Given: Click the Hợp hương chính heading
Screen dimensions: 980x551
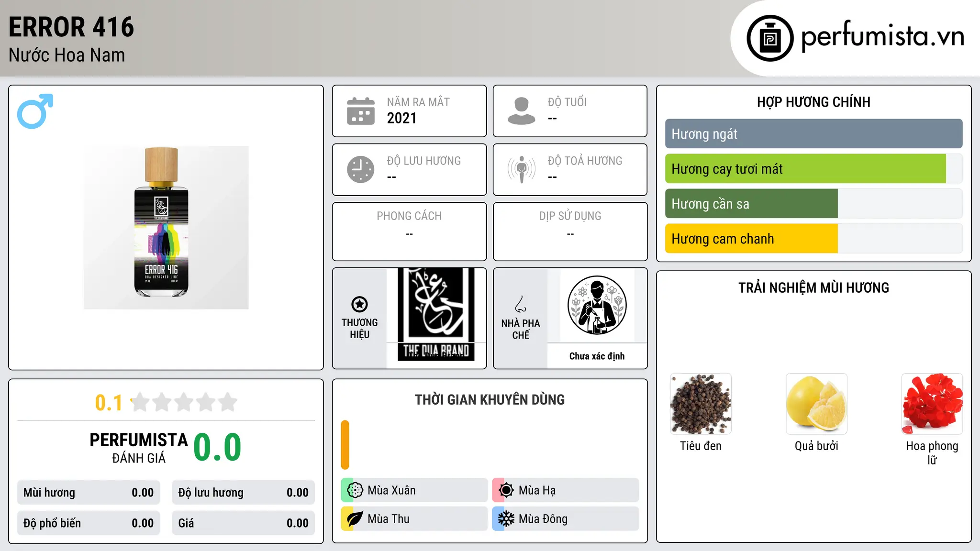Looking at the screenshot, I should pyautogui.click(x=813, y=102).
